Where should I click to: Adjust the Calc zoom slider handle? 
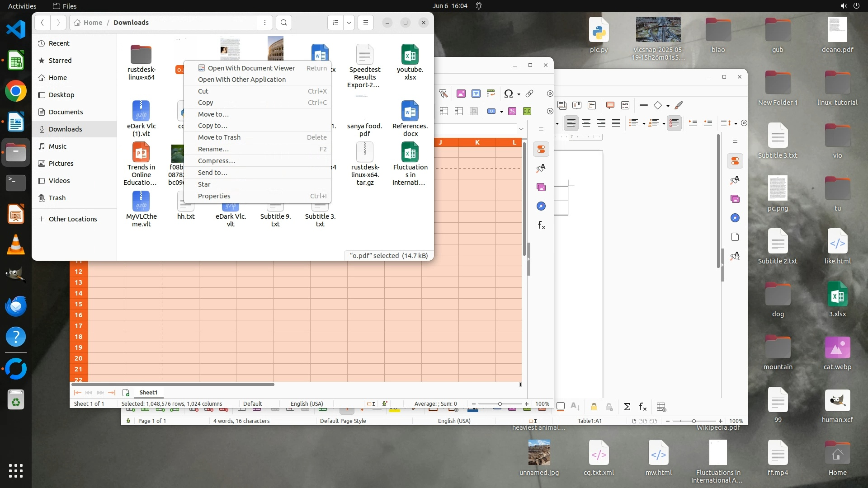[500, 404]
